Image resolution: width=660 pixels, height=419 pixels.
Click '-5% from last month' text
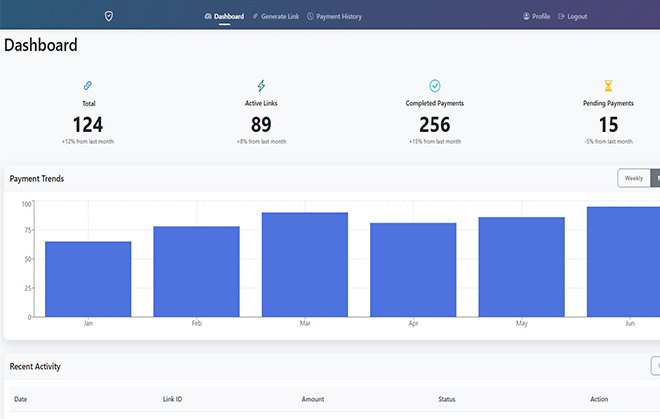click(x=608, y=141)
